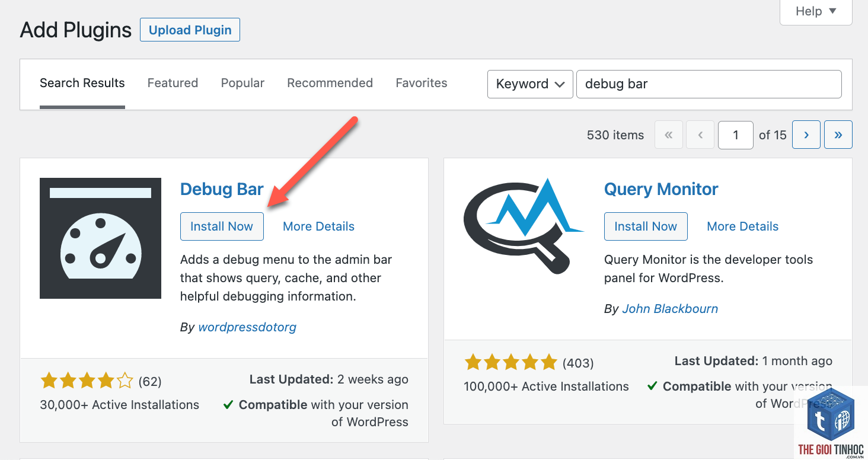The width and height of the screenshot is (868, 460).
Task: Visit John Blackbourn author link
Action: coord(670,309)
